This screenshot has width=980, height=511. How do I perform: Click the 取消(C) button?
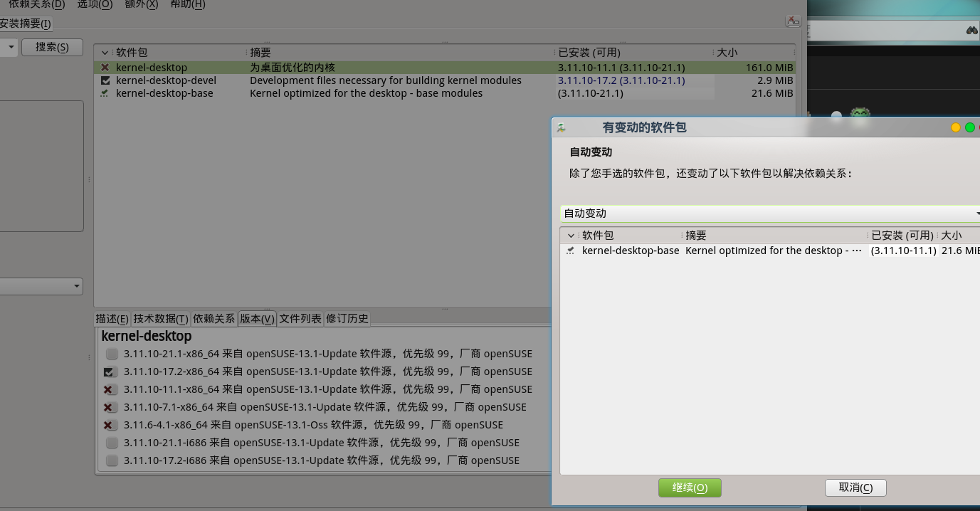(x=855, y=488)
